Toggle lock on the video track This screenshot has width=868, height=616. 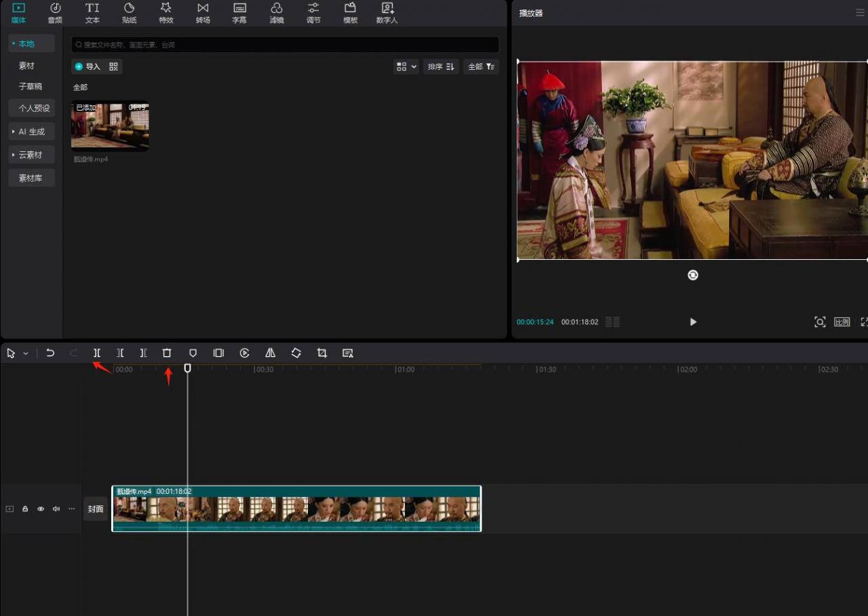tap(25, 509)
